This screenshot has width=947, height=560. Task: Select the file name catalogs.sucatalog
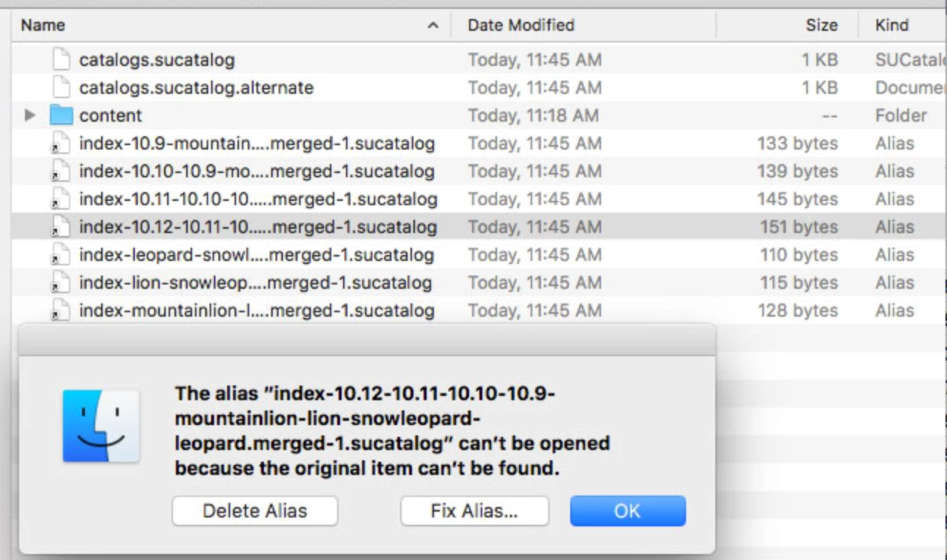pyautogui.click(x=157, y=59)
